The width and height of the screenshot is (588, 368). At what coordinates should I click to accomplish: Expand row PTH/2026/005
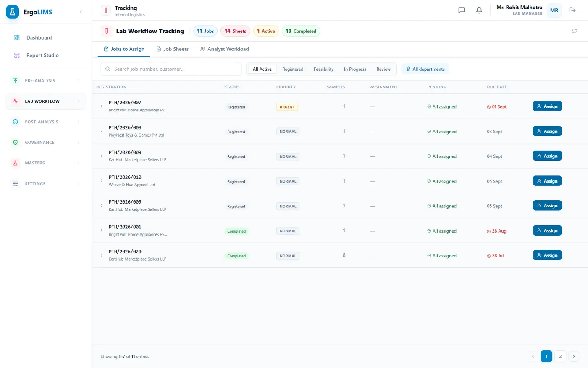(x=102, y=206)
